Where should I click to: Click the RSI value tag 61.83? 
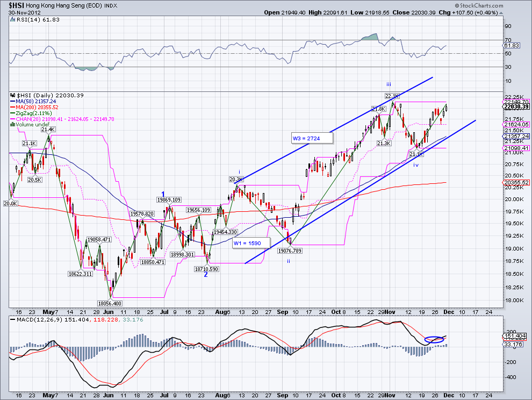(x=512, y=46)
